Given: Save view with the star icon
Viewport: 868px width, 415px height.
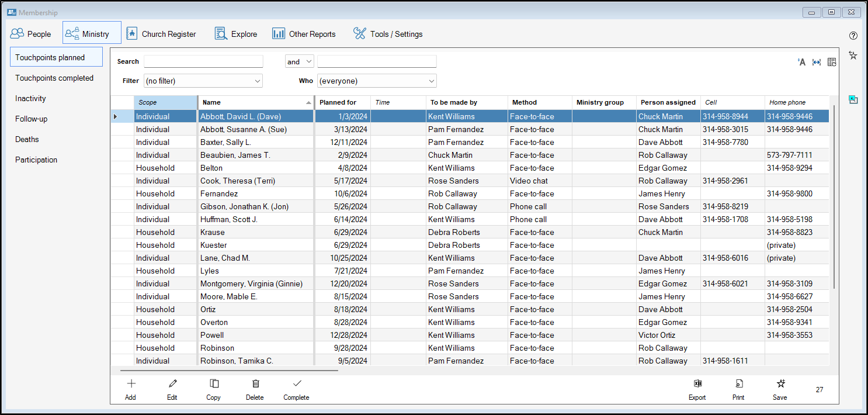Looking at the screenshot, I should click(780, 384).
